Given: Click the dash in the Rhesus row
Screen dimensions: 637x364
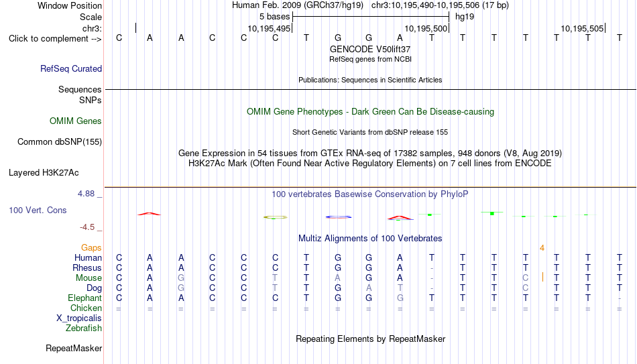Looking at the screenshot, I should [x=432, y=268].
